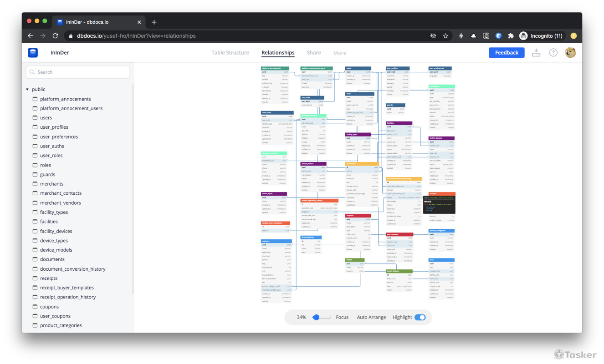
Task: Open the help question mark icon
Action: click(x=553, y=53)
